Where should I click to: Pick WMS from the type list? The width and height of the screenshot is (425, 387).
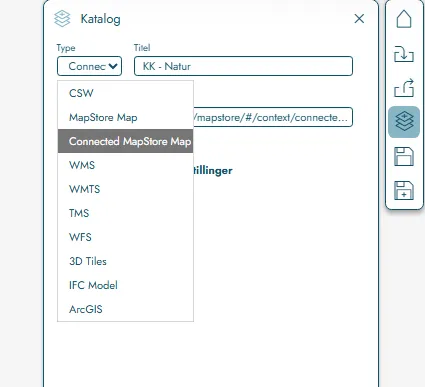[125, 165]
